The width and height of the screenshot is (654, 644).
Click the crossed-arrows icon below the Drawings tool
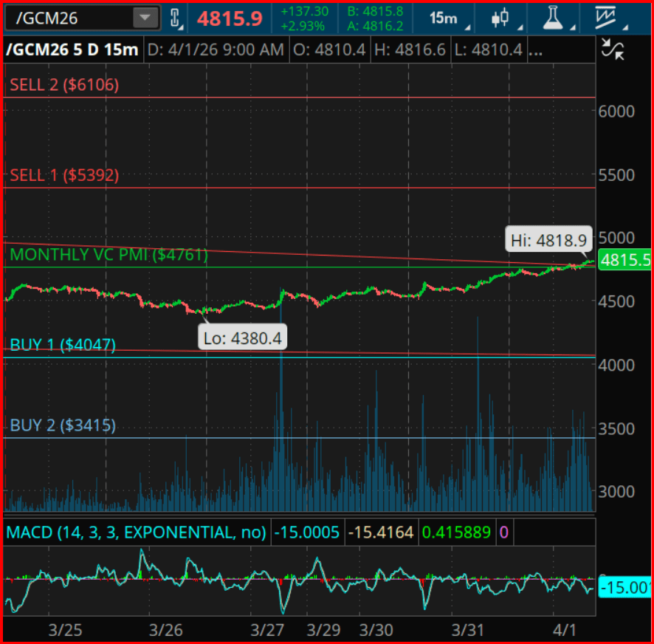coord(612,49)
